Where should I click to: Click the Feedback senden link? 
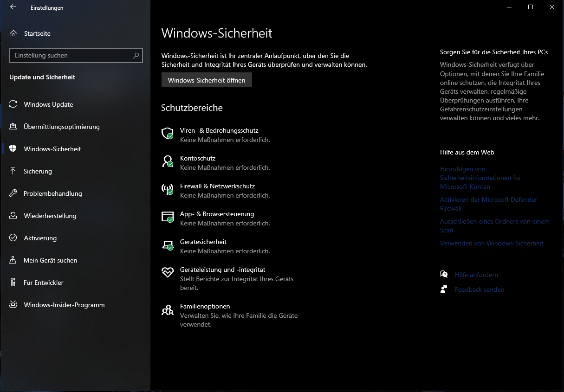(x=480, y=289)
